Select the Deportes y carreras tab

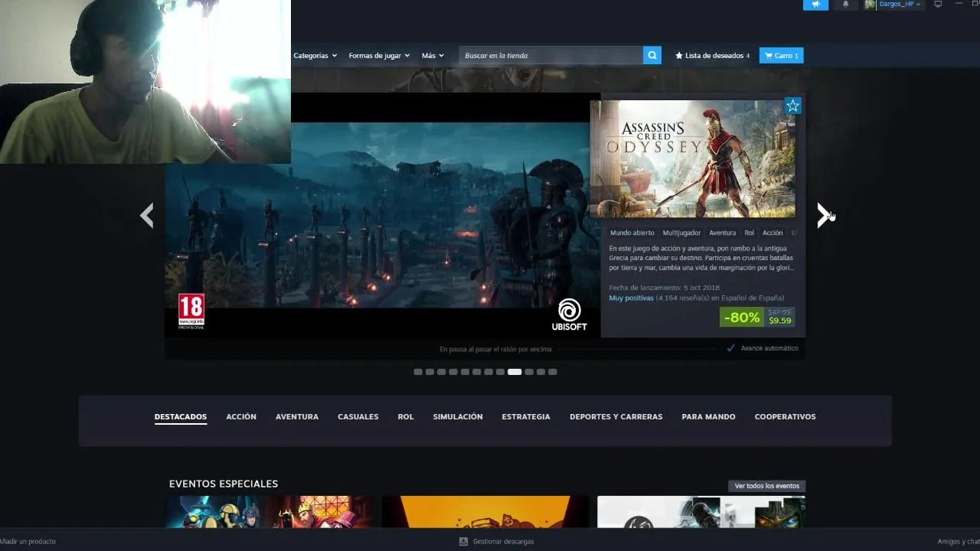(616, 416)
